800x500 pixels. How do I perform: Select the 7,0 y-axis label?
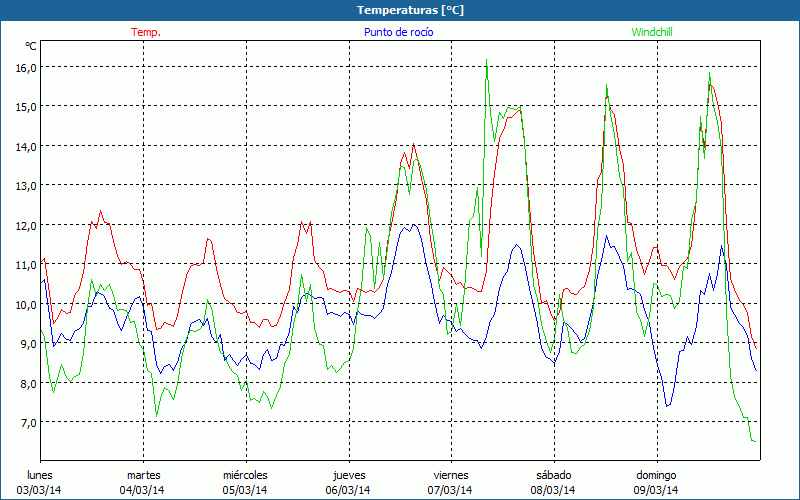click(x=25, y=422)
